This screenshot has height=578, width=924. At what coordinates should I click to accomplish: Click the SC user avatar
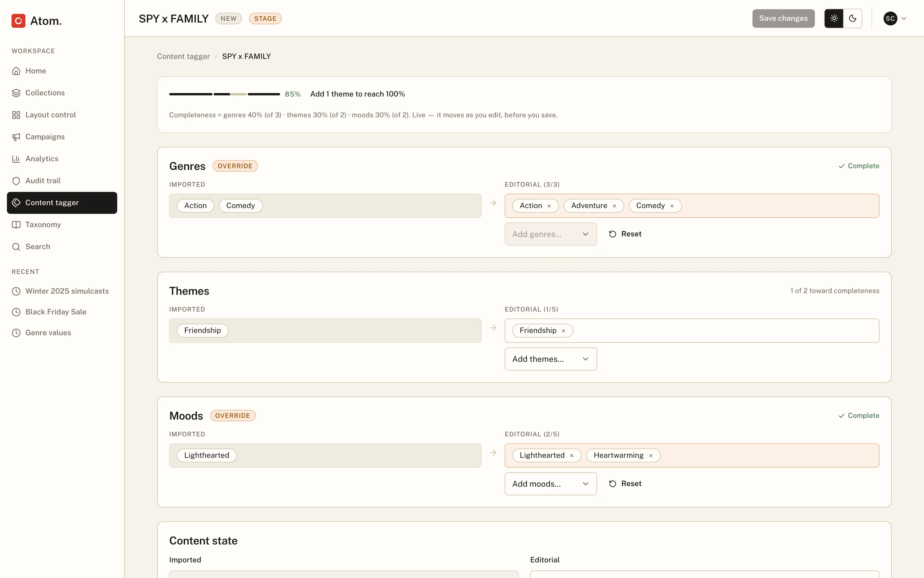(x=890, y=18)
